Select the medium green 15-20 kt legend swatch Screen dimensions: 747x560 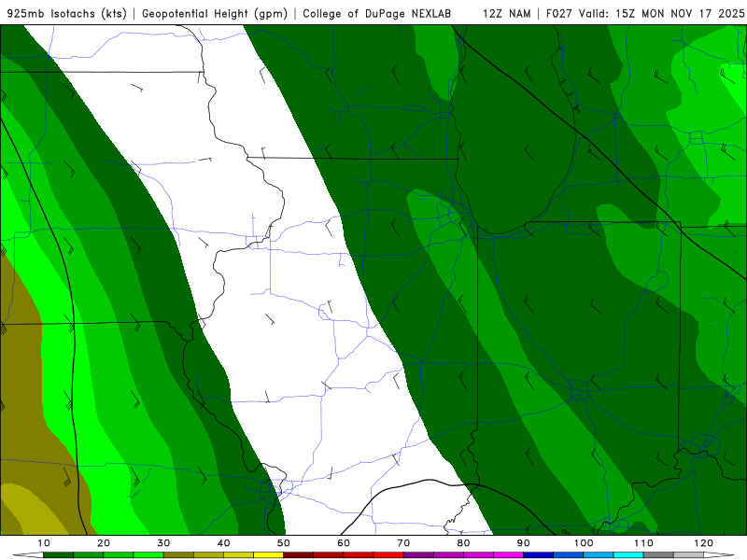pyautogui.click(x=88, y=555)
